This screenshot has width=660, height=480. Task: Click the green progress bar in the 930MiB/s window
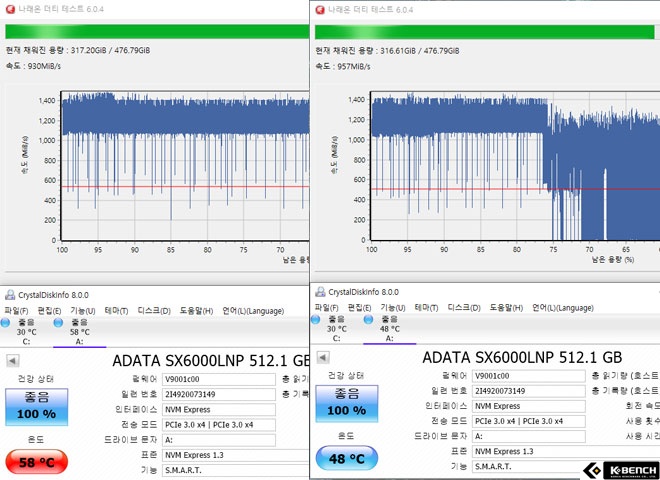(157, 32)
